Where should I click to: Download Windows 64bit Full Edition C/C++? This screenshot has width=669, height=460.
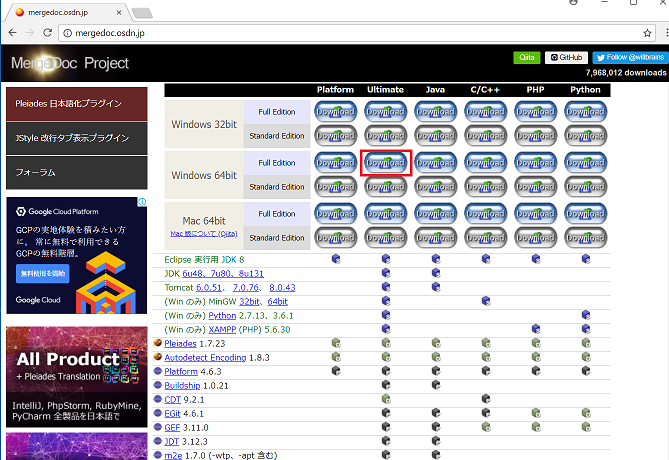point(486,163)
